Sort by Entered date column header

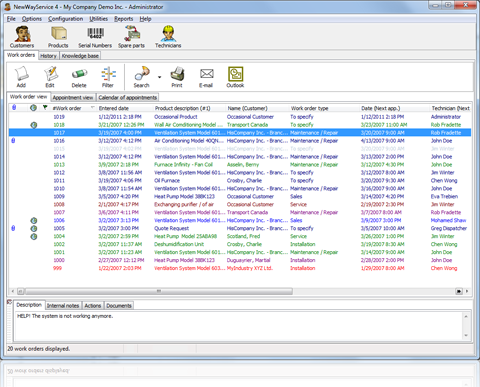point(125,108)
